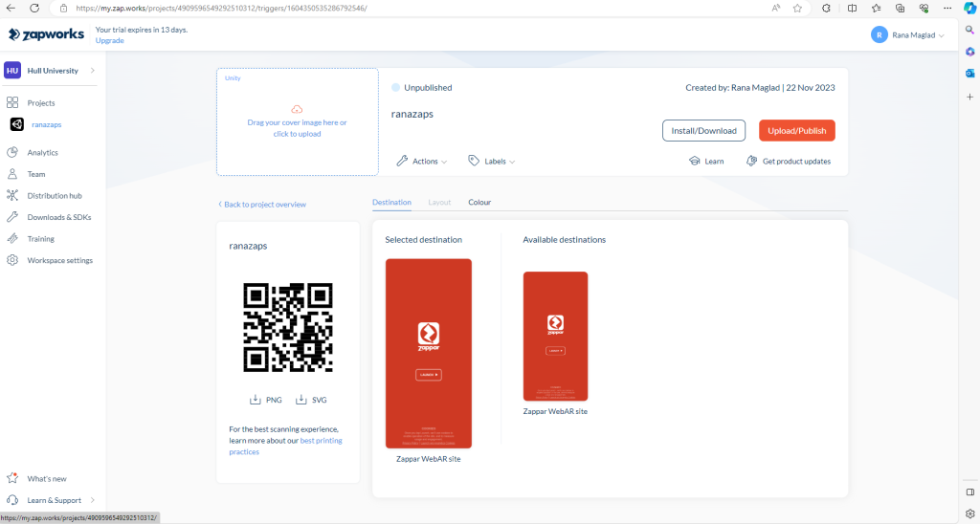Screen dimensions: 980x524
Task: Open browser settings ellipsis menu
Action: pos(947,8)
